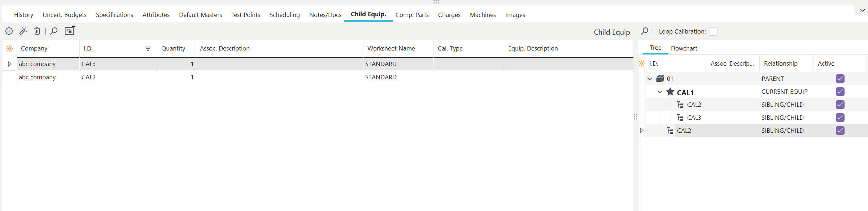Open the Test Points tab

point(245,15)
